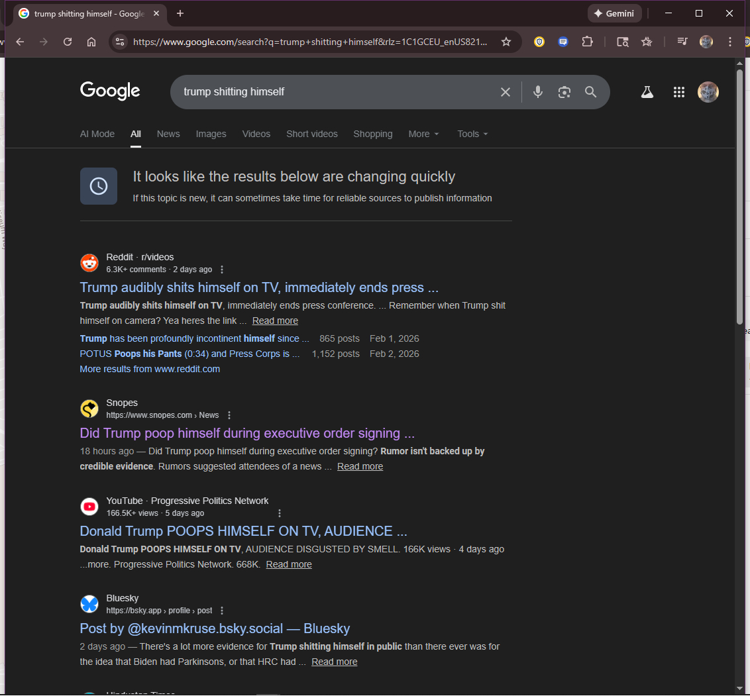The height and width of the screenshot is (700, 750).
Task: Go to browser home page
Action: point(91,42)
